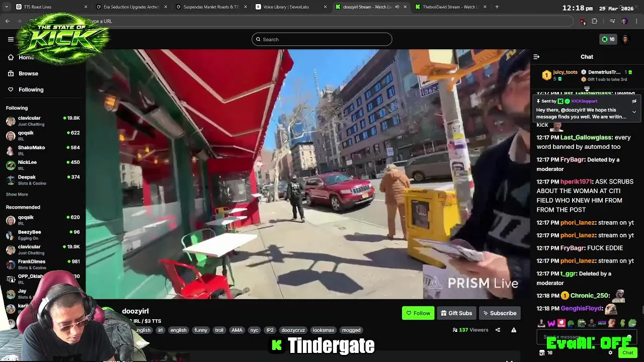Switch to Voice Library ElevenLabs tab

pos(291,7)
